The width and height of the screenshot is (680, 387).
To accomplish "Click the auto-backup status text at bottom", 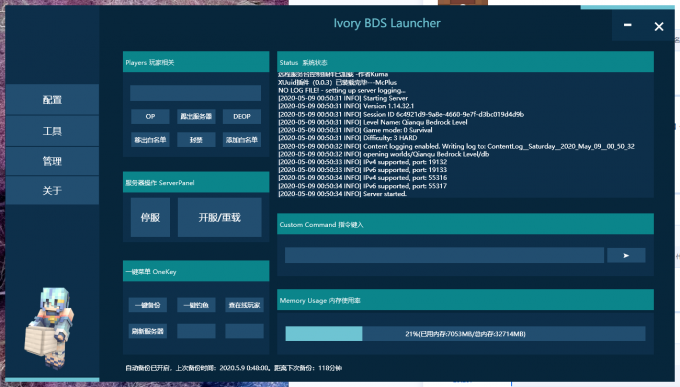I will tap(233, 368).
